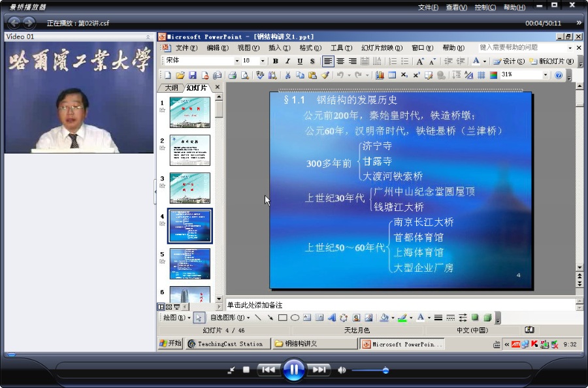This screenshot has width=588, height=388.
Task: Switch to the 大纲 outline tab
Action: pos(171,88)
